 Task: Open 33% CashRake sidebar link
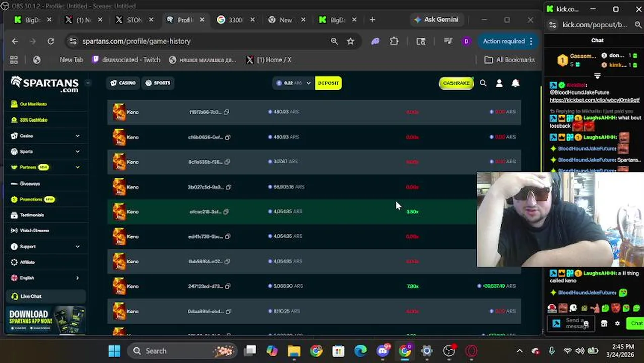(x=33, y=120)
